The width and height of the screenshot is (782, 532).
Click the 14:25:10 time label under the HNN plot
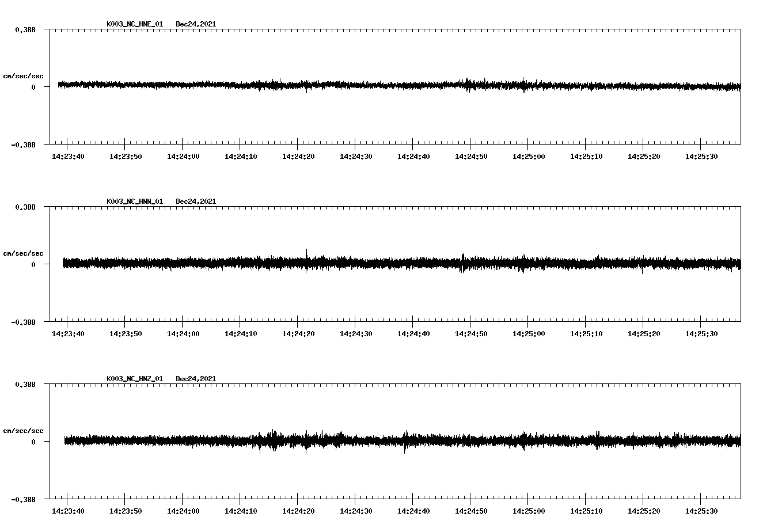click(x=586, y=334)
